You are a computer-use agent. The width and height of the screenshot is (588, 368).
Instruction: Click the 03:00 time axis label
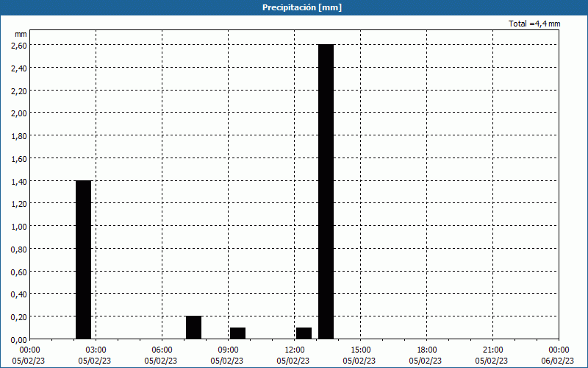tap(96, 350)
